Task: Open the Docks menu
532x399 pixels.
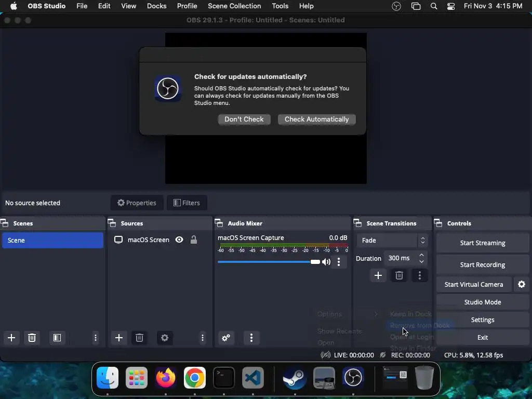Action: (x=157, y=6)
